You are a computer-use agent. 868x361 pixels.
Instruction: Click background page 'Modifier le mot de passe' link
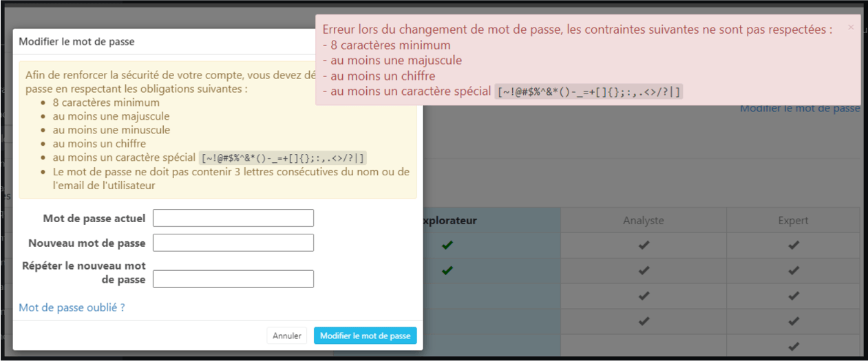(x=800, y=109)
